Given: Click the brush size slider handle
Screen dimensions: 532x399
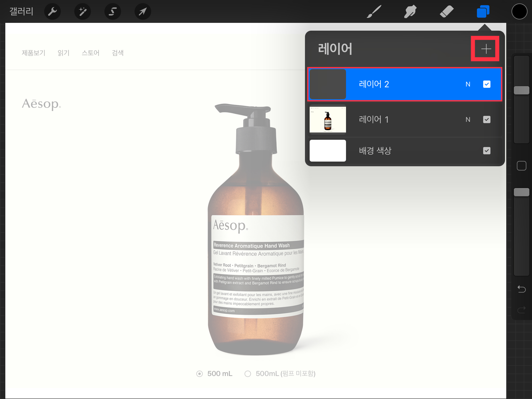Looking at the screenshot, I should 521,90.
